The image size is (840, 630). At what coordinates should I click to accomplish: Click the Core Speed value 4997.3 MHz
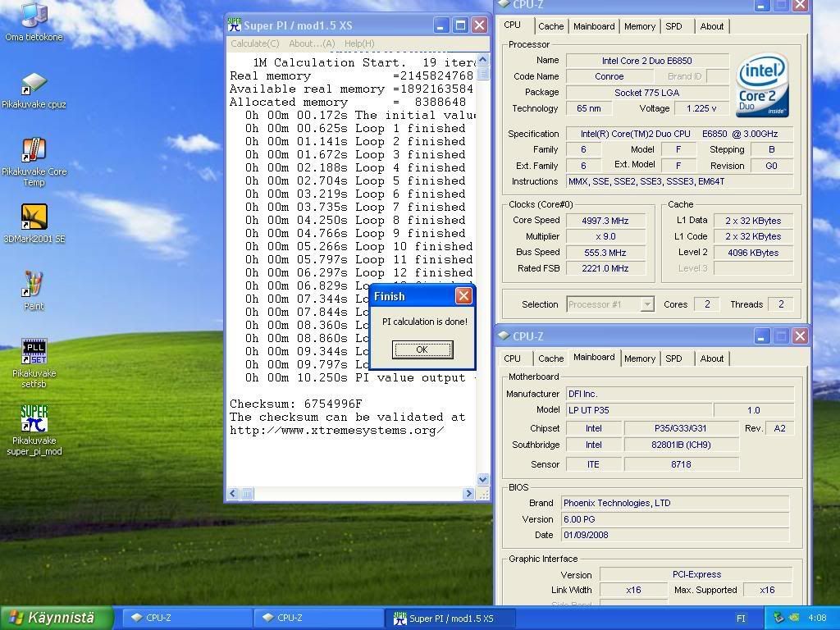(x=605, y=221)
